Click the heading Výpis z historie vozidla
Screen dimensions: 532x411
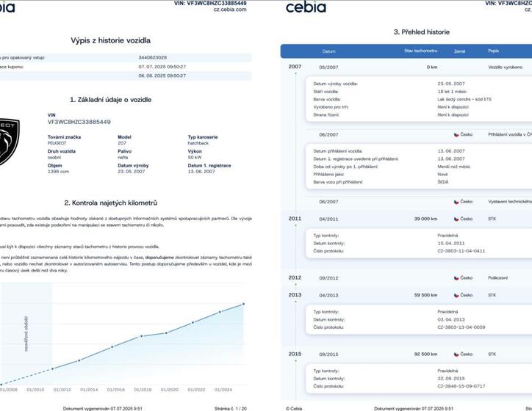coord(111,40)
